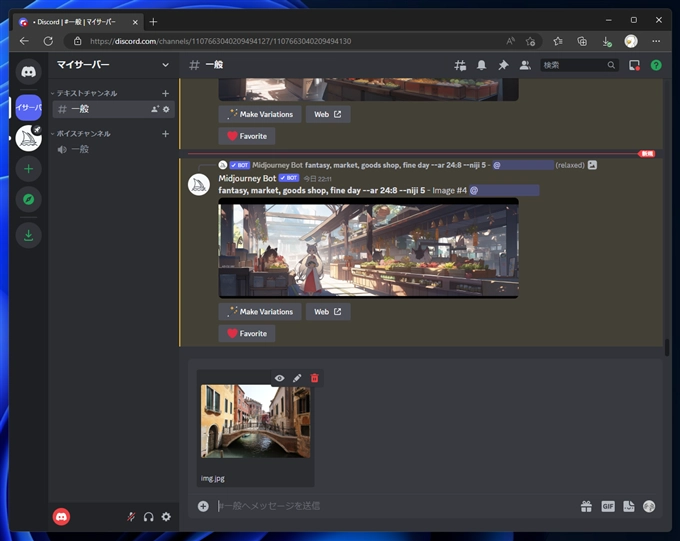The height and width of the screenshot is (541, 680).
Task: Open notification settings bell icon
Action: tap(481, 66)
